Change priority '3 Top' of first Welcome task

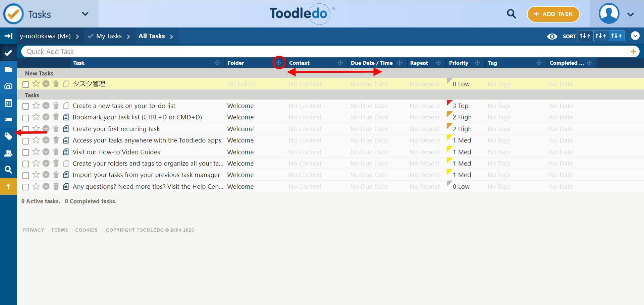[x=460, y=106]
